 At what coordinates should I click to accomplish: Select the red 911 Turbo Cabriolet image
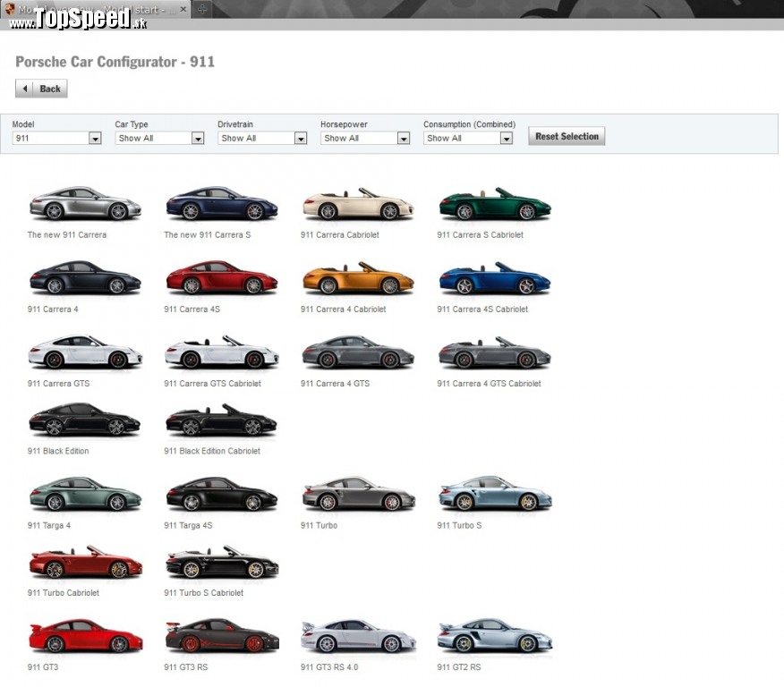pos(86,562)
